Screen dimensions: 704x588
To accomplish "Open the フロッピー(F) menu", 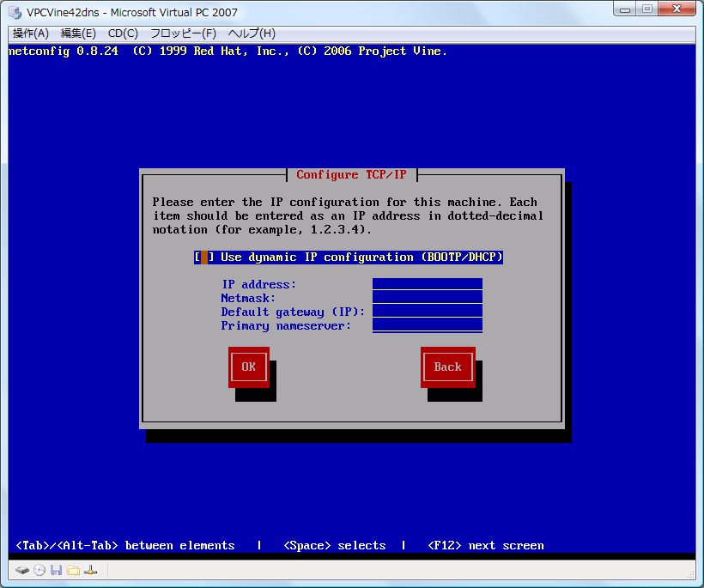I will 183,33.
